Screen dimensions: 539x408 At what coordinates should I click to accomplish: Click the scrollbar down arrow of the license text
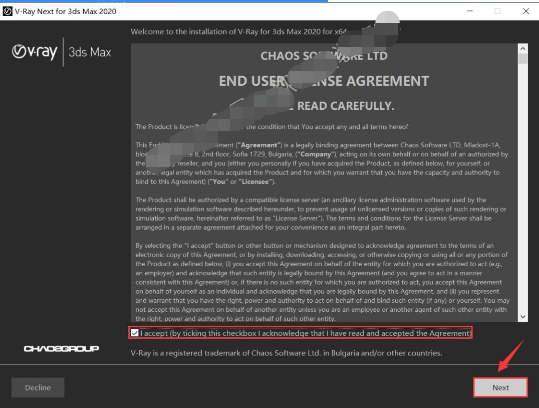point(523,317)
